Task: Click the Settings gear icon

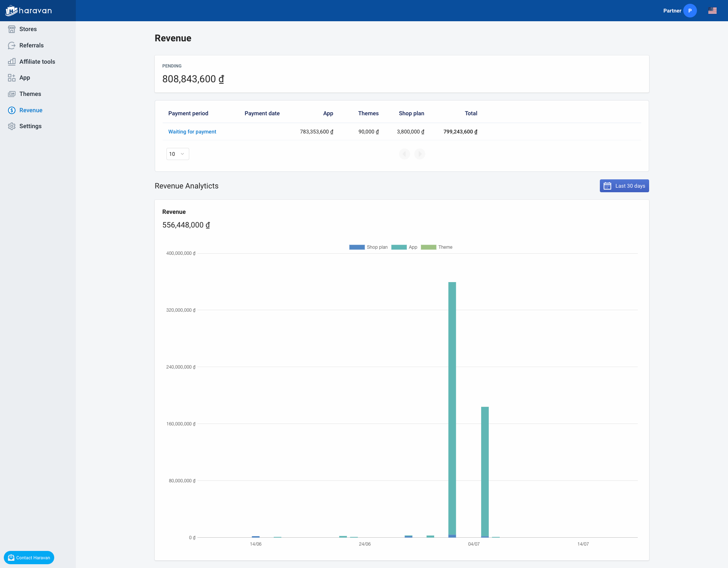Action: (x=12, y=126)
